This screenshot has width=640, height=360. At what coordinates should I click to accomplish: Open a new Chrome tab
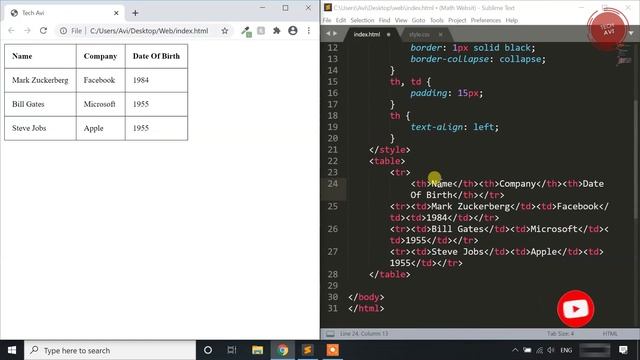pos(135,13)
